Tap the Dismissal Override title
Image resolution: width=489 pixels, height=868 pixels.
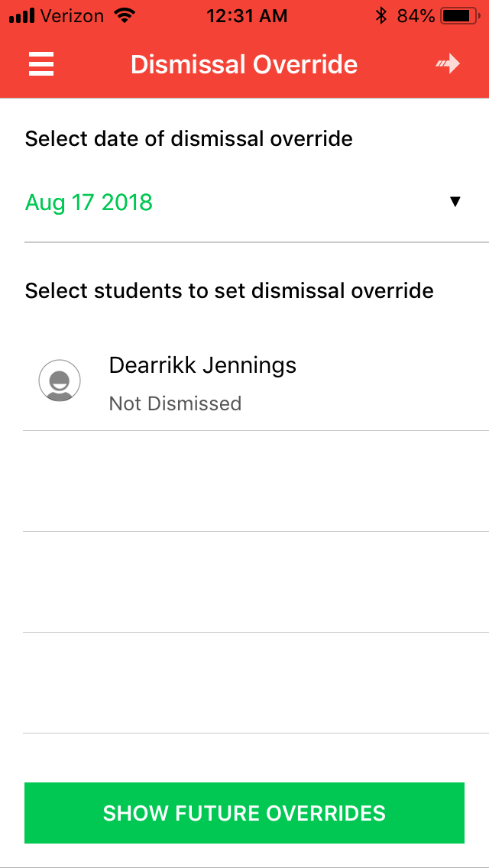[x=244, y=64]
